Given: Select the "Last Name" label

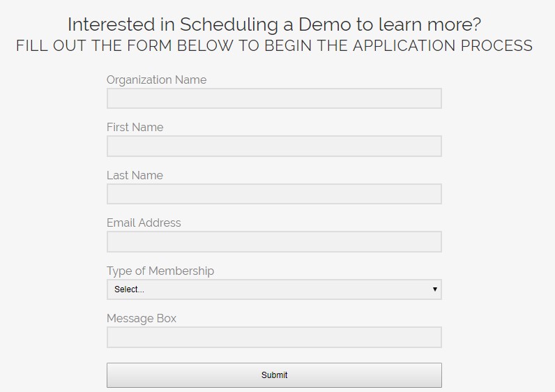Looking at the screenshot, I should (x=135, y=175).
